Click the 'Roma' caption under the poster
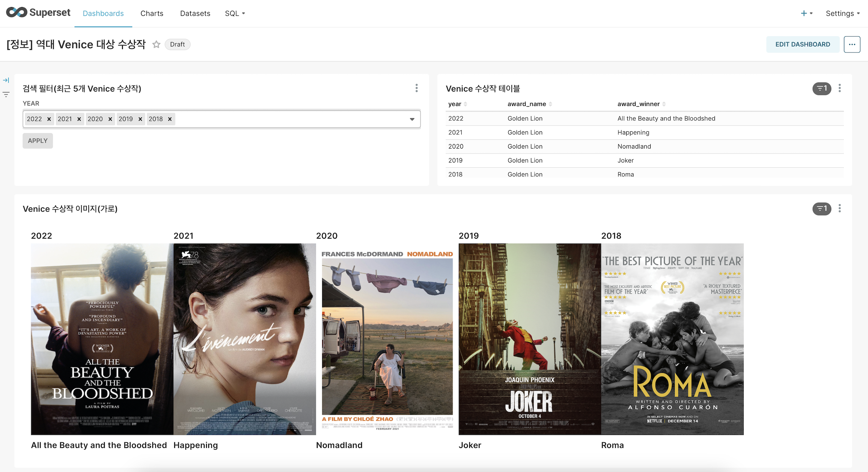The height and width of the screenshot is (472, 868). coord(612,445)
